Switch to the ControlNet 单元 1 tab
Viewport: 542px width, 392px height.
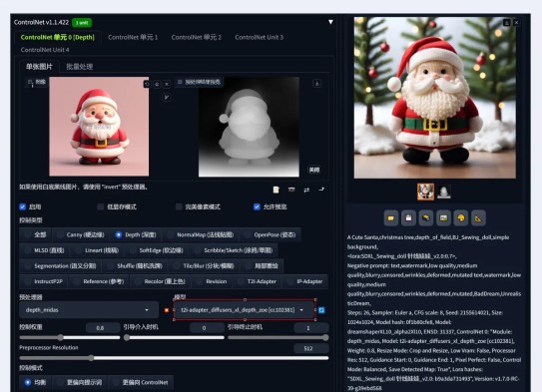click(x=133, y=37)
